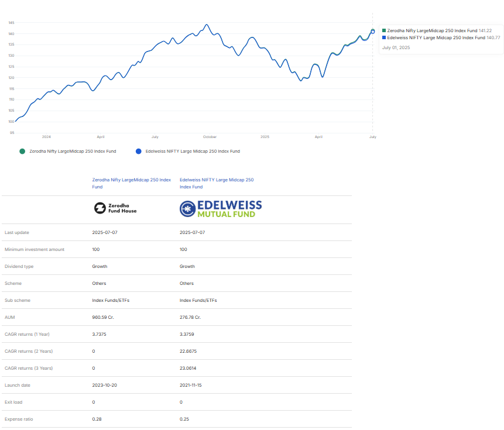
Task: Select Edelweiss 3 Years CAGR 23.0614
Action: [x=188, y=369]
